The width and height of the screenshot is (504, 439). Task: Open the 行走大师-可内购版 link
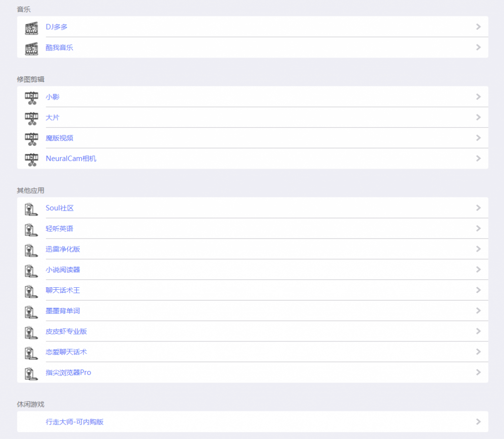tap(75, 422)
